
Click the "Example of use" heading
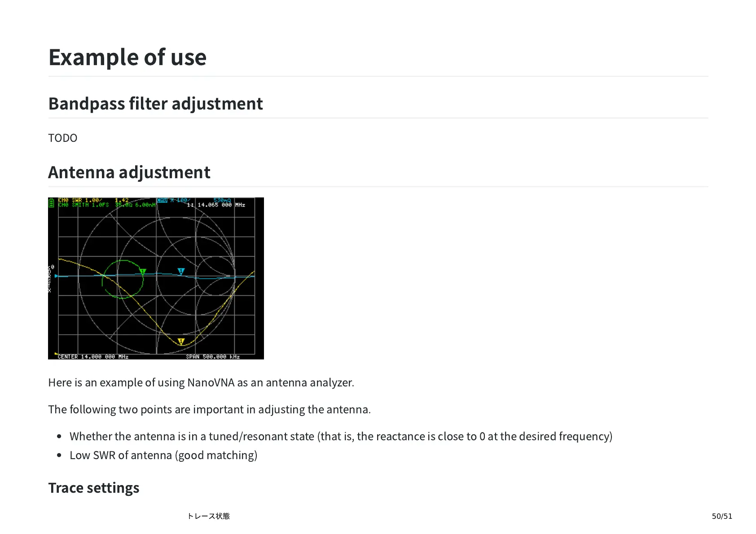[127, 57]
